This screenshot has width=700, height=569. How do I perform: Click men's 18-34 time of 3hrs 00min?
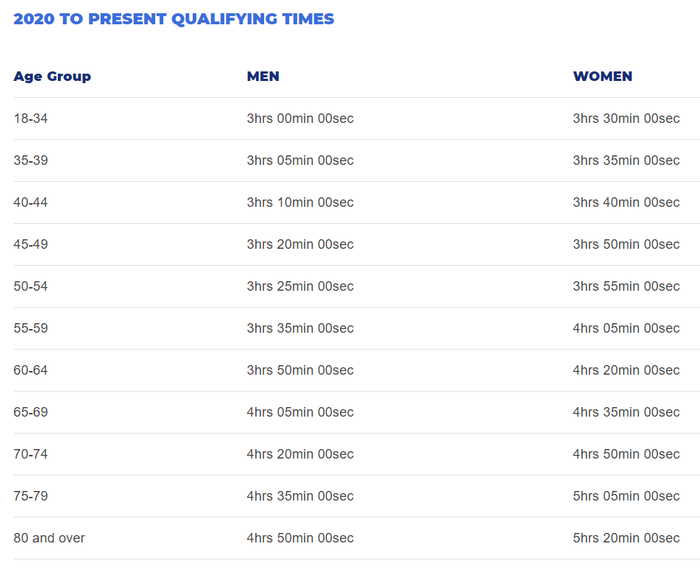(300, 118)
